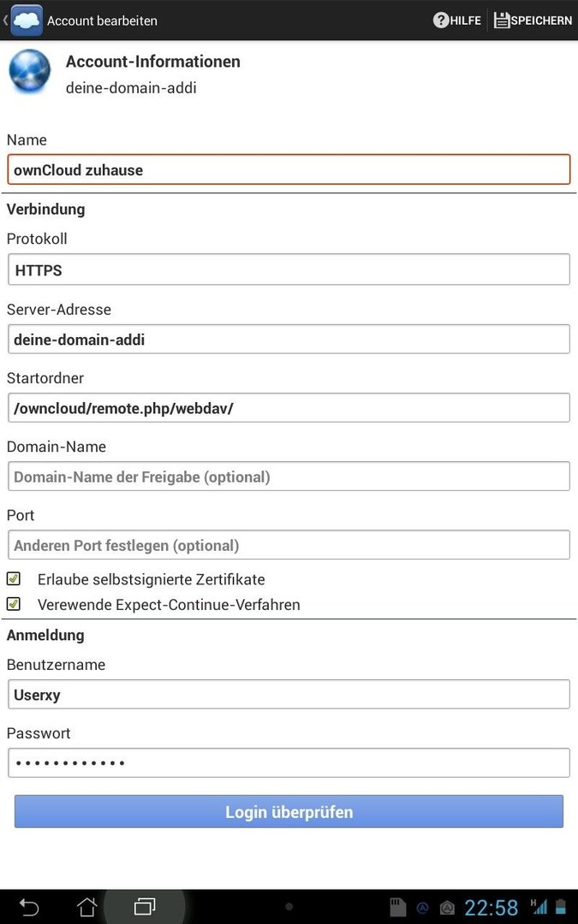
Task: Tap the cloud app icon to go back
Action: click(x=27, y=20)
